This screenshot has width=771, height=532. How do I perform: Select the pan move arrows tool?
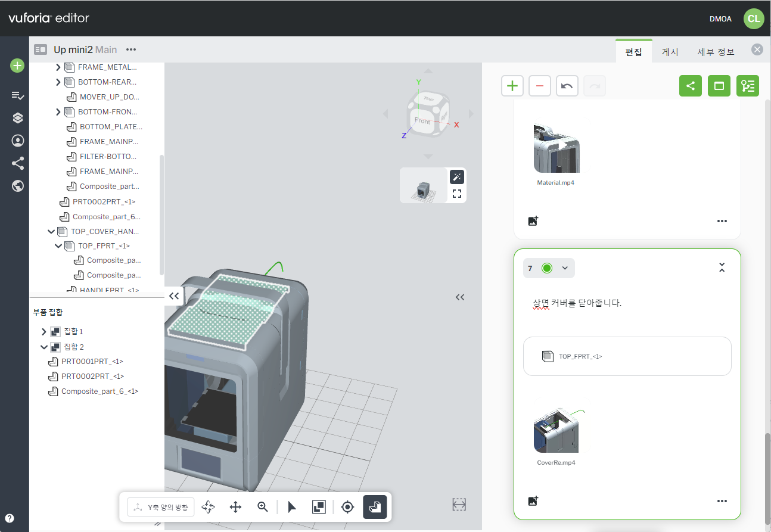point(235,507)
